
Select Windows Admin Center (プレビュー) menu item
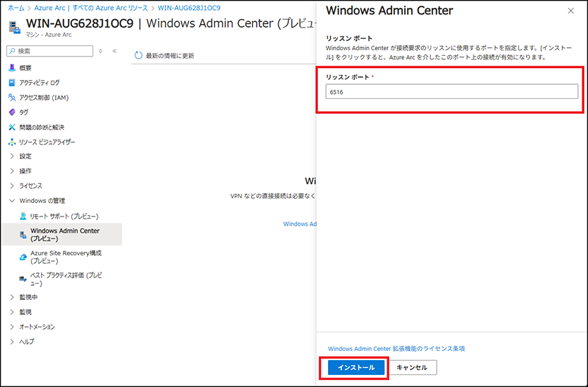pos(62,235)
